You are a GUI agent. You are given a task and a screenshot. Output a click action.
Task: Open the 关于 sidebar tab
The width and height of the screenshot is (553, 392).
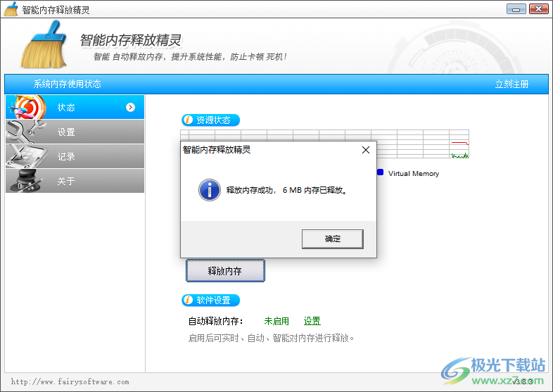tap(67, 181)
